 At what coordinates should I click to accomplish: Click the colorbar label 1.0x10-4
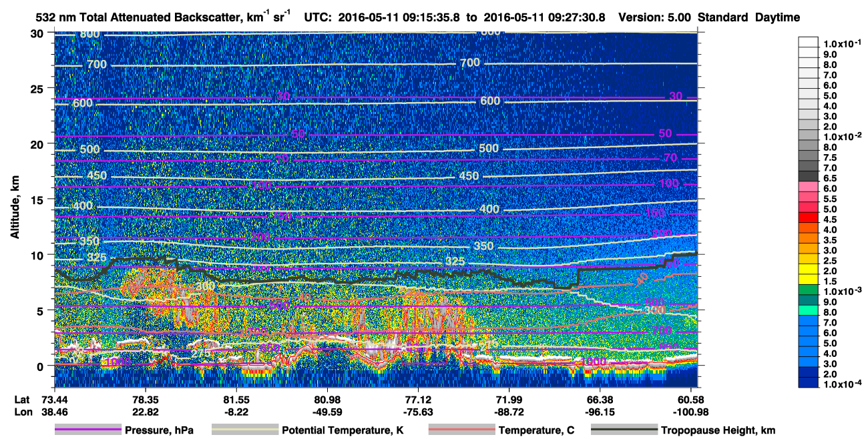click(841, 384)
